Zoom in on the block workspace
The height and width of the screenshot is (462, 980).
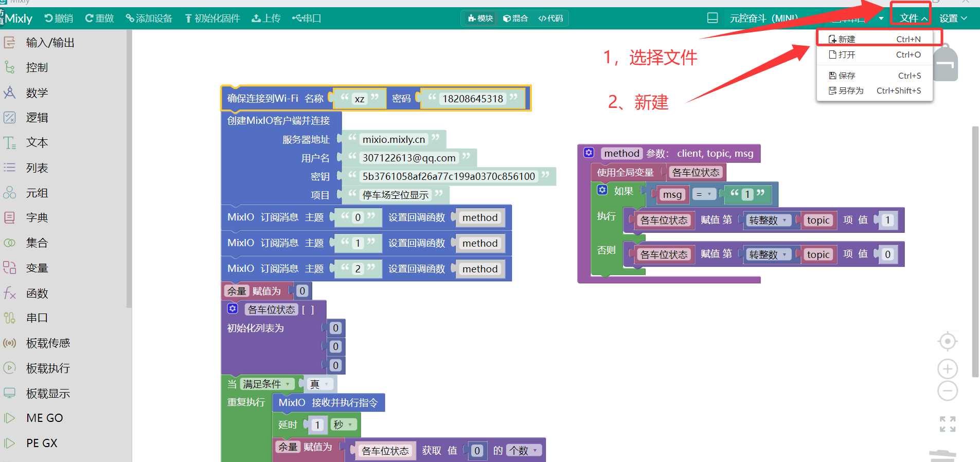point(948,369)
